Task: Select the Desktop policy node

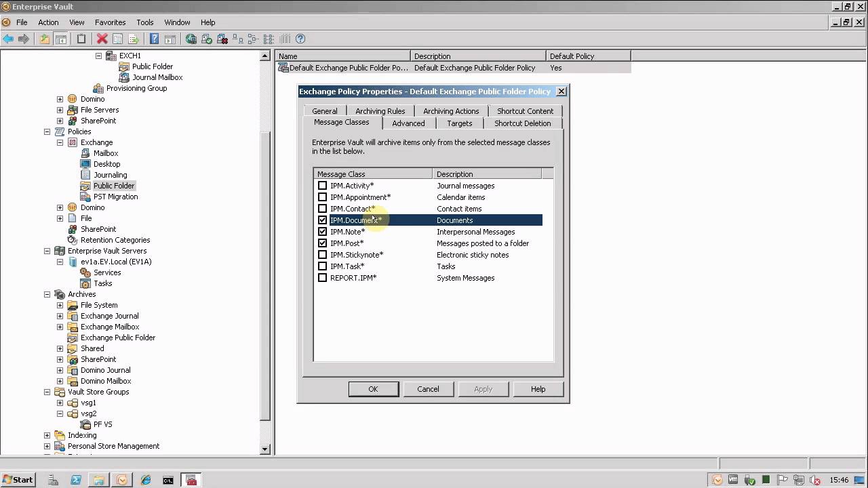Action: coord(106,164)
